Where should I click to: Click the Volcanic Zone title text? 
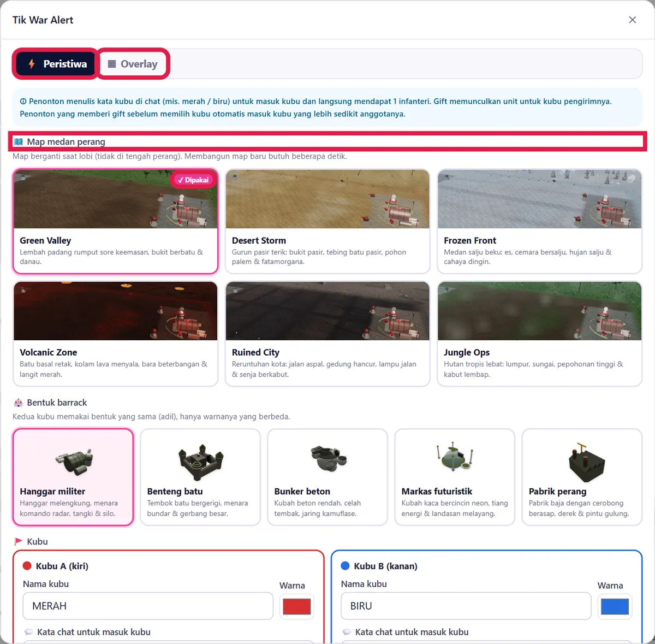pos(48,353)
